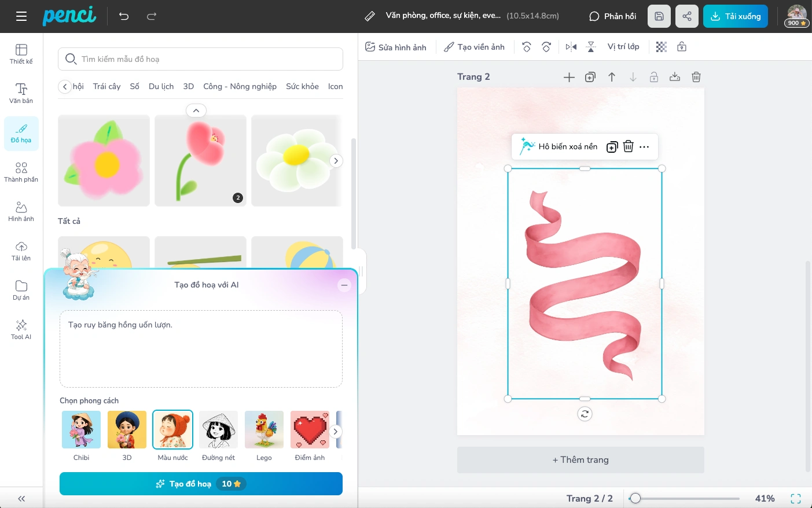This screenshot has width=812, height=508.
Task: Click Thêm trang add page button
Action: pos(580,460)
